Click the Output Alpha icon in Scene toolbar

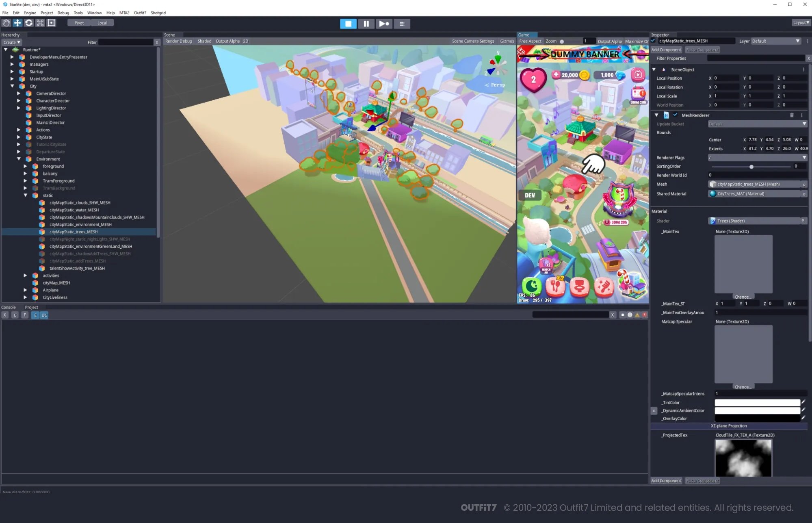[227, 41]
